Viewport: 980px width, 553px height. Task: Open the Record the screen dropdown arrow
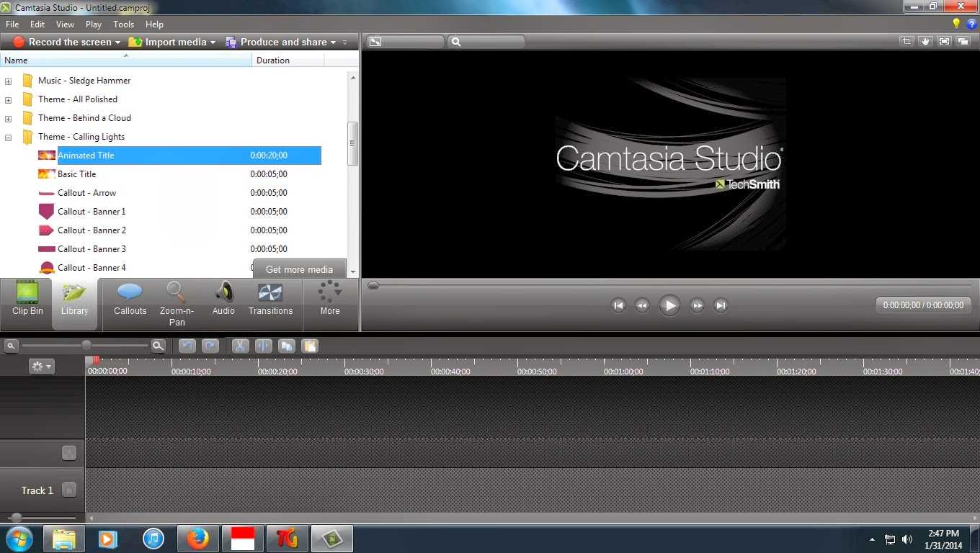click(x=118, y=42)
